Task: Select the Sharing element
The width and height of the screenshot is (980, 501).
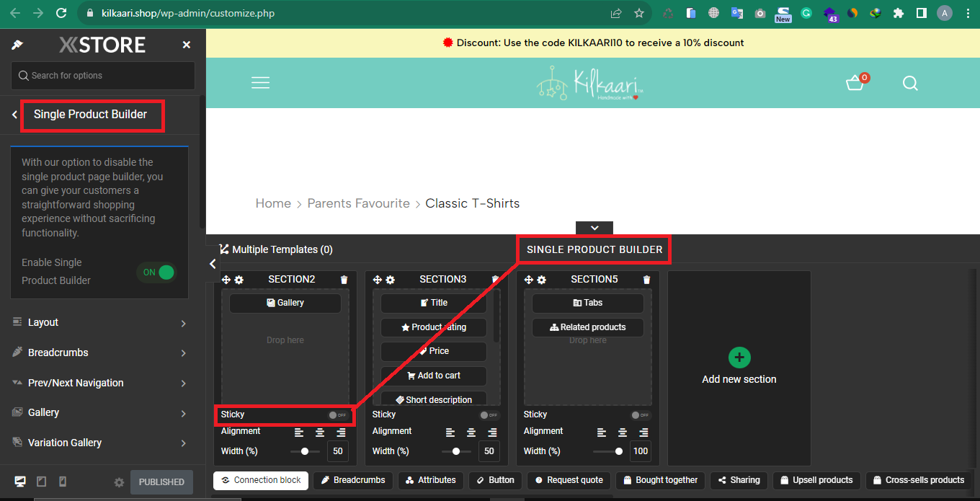Action: point(739,480)
